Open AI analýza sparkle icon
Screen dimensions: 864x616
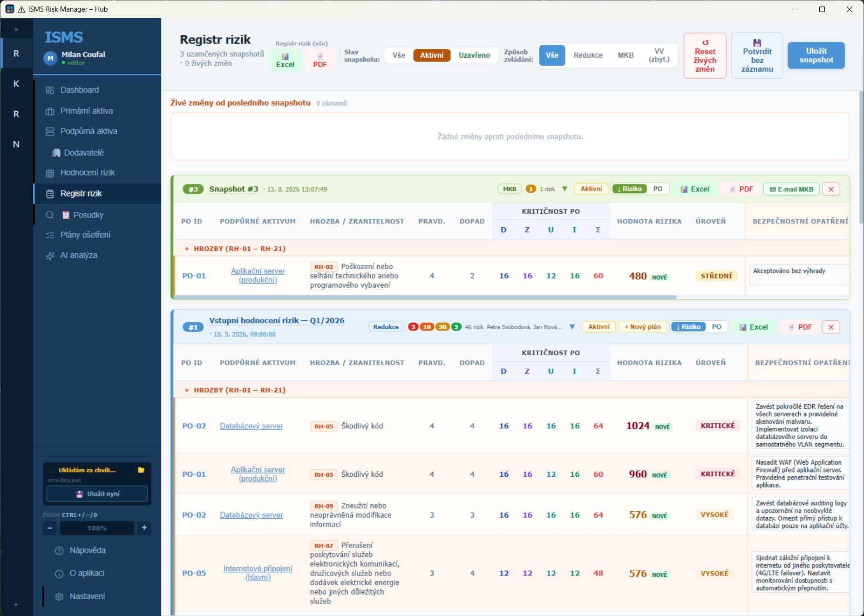tap(50, 256)
